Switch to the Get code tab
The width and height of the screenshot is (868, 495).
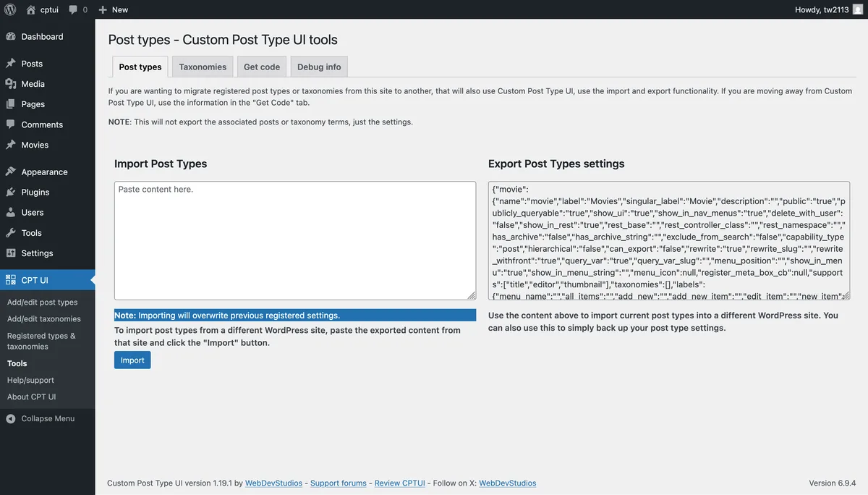262,67
